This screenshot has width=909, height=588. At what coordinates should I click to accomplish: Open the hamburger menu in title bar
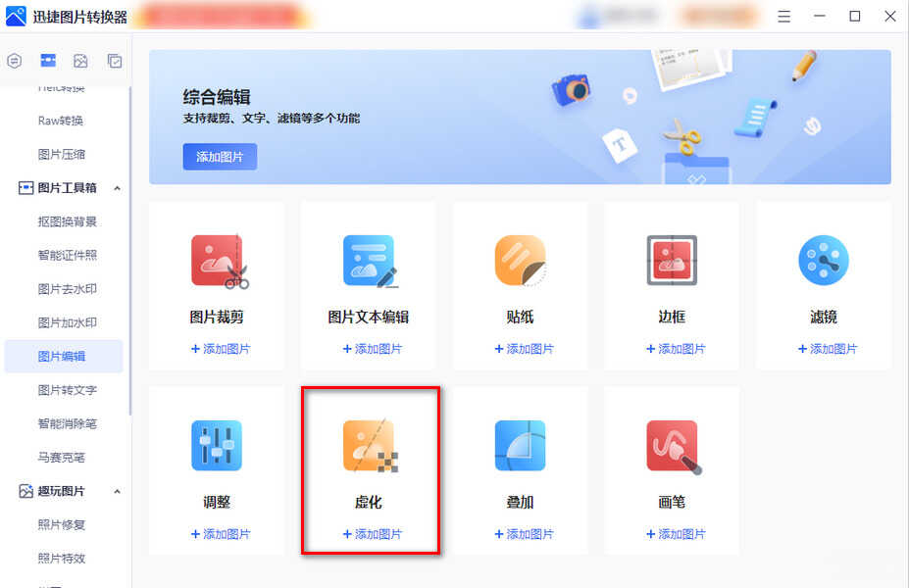pyautogui.click(x=783, y=17)
